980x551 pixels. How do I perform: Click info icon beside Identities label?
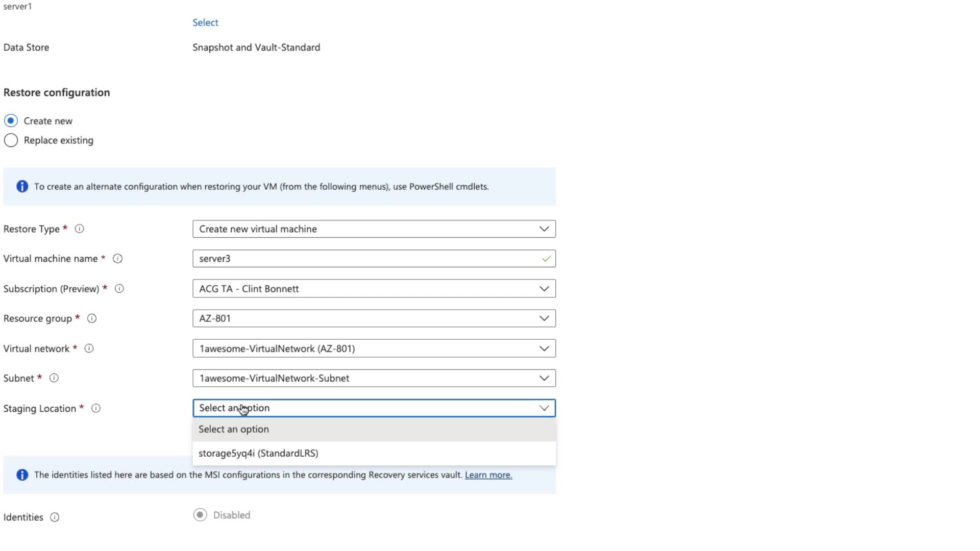(x=55, y=517)
